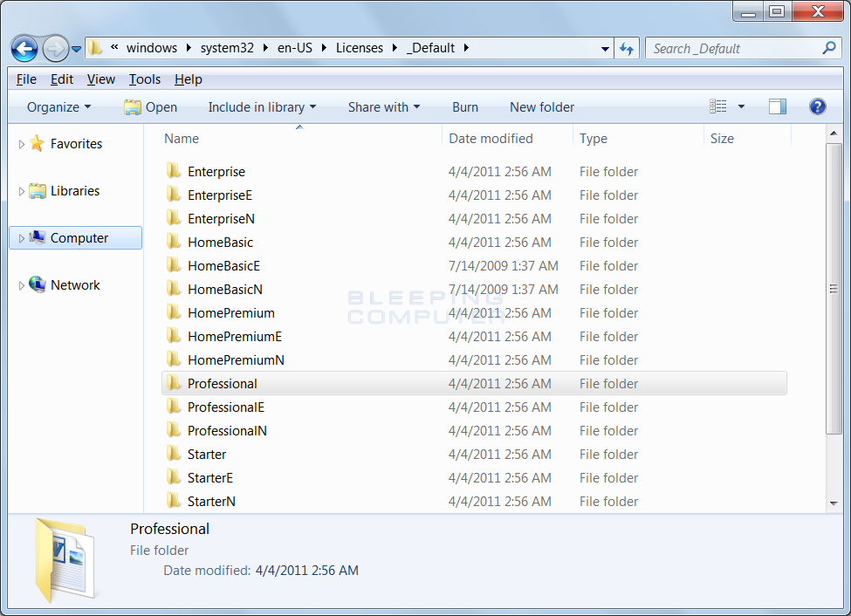Open the View menu

tap(101, 79)
